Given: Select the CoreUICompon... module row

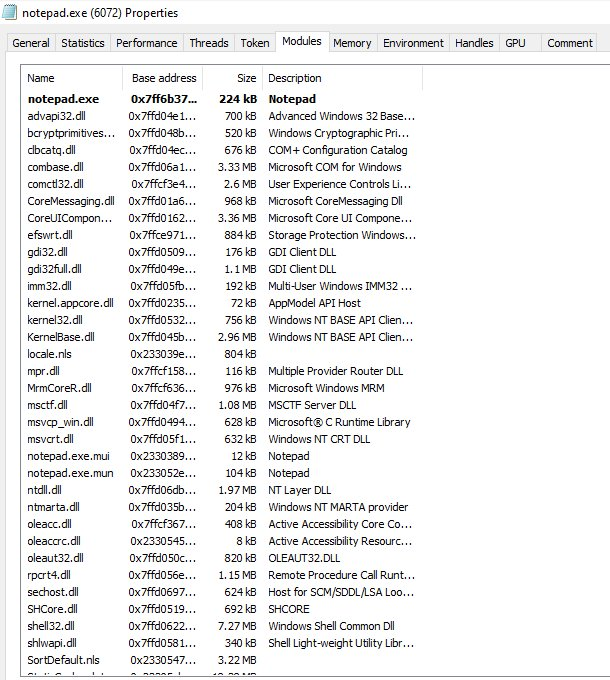Looking at the screenshot, I should coord(222,218).
